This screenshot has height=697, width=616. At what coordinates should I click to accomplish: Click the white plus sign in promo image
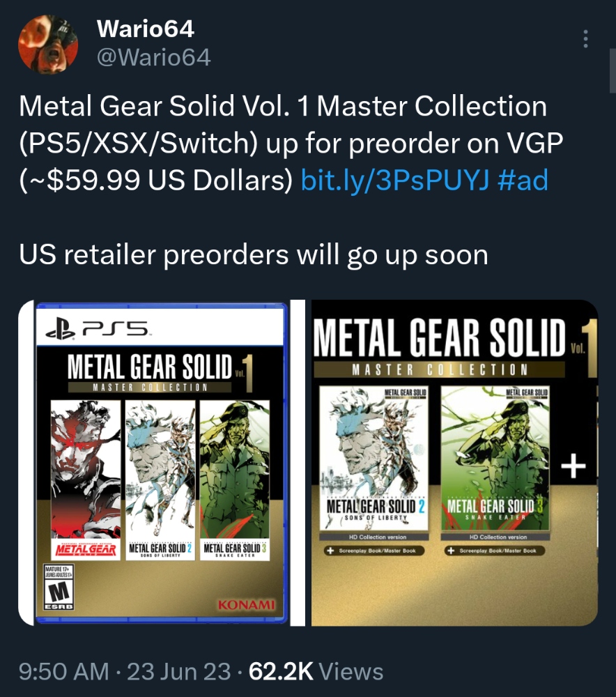(x=573, y=466)
